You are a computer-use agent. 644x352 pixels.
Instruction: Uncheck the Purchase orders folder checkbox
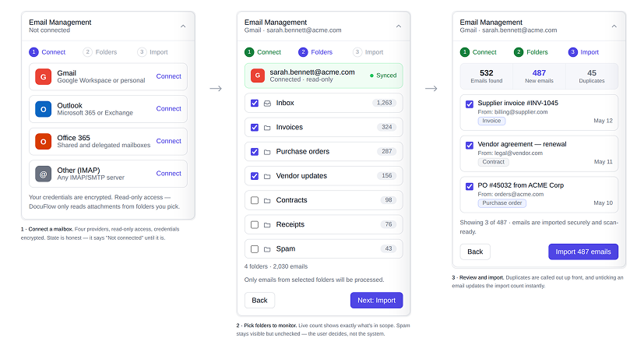(255, 152)
